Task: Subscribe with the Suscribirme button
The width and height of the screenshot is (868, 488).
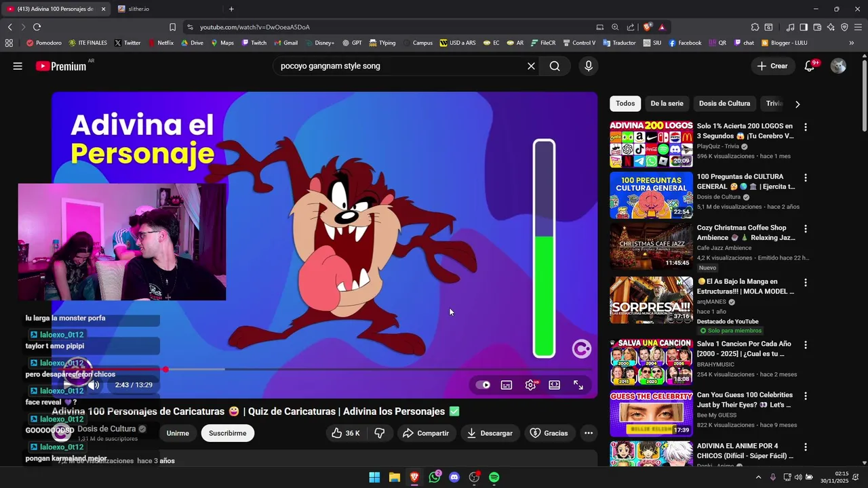Action: [228, 433]
